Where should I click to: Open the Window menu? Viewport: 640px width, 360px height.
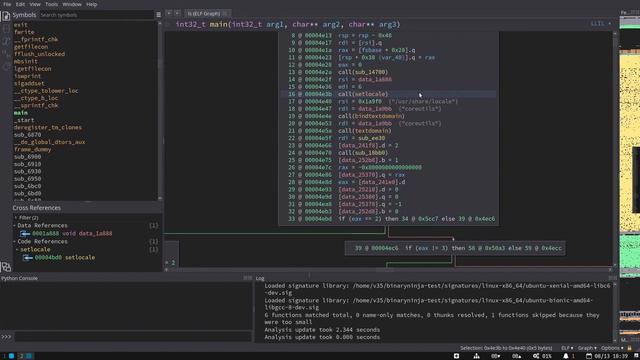pyautogui.click(x=72, y=4)
